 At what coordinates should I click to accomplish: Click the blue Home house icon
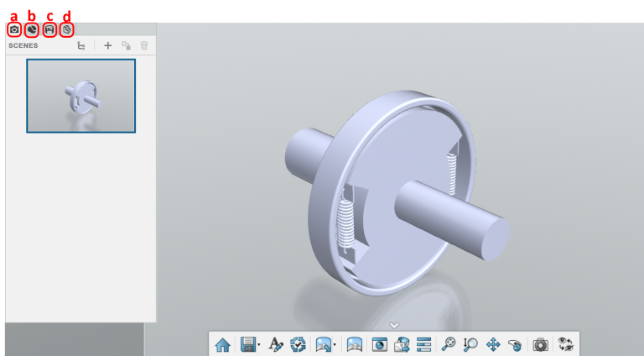222,344
